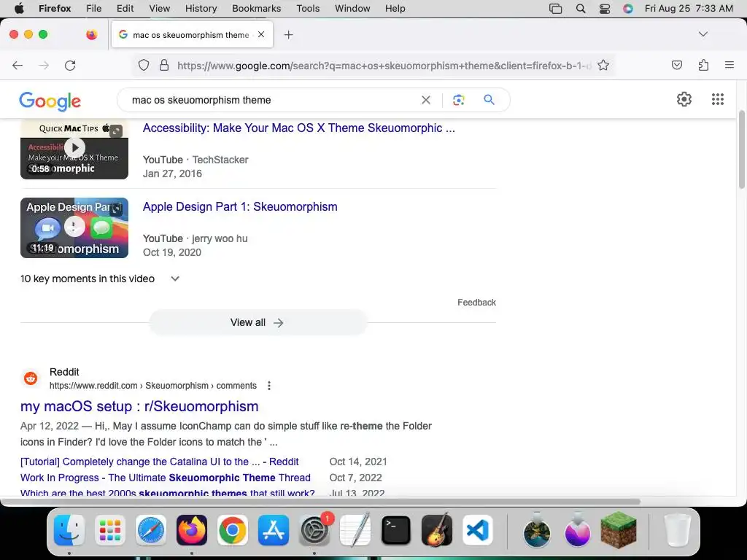Open the Firefox extensions puzzle icon
Screen dimensions: 747x560
(x=703, y=65)
